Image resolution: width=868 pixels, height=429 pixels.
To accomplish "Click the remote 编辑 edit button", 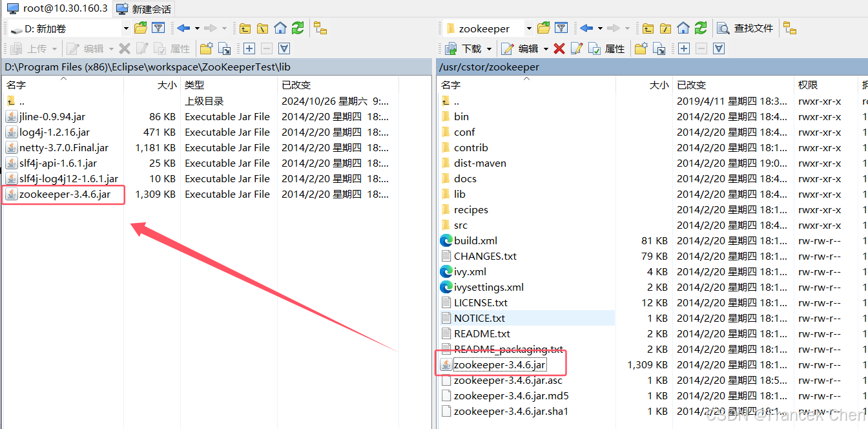I will 521,48.
